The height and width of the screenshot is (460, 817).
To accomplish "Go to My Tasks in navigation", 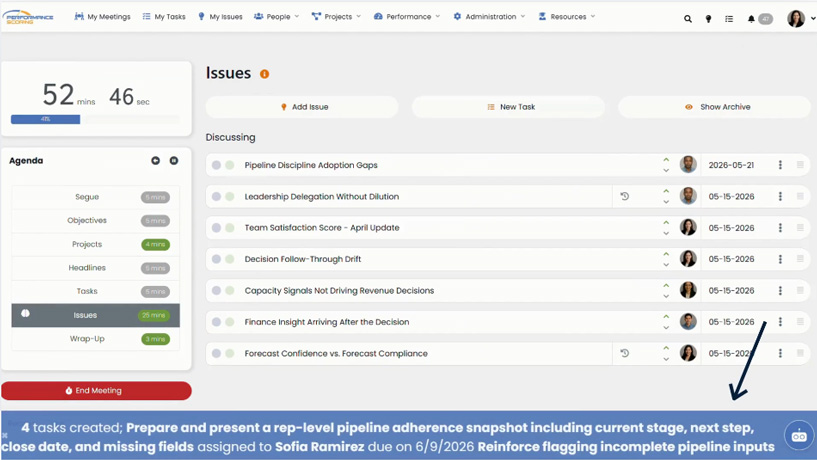I will tap(164, 17).
